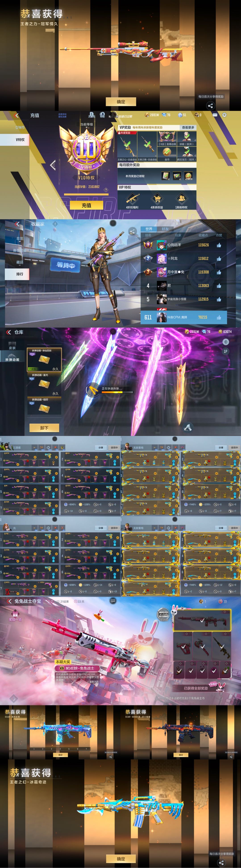Click previous VIP level left arrow

pyautogui.click(x=53, y=165)
